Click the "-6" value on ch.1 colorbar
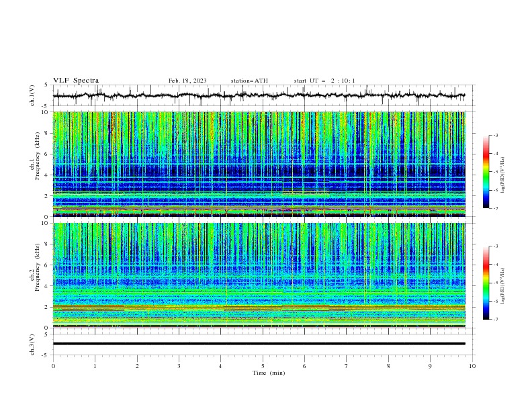This screenshot has width=532, height=411. (496, 190)
